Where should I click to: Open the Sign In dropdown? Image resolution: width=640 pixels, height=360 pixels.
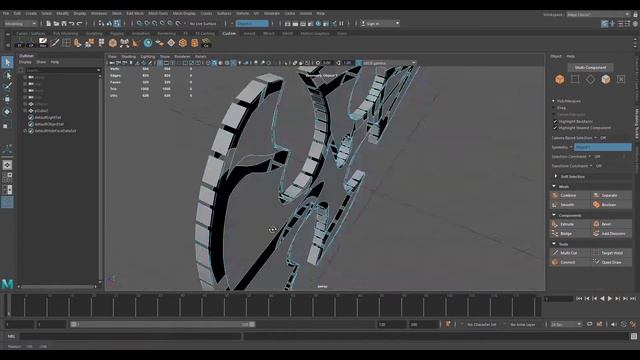point(380,24)
